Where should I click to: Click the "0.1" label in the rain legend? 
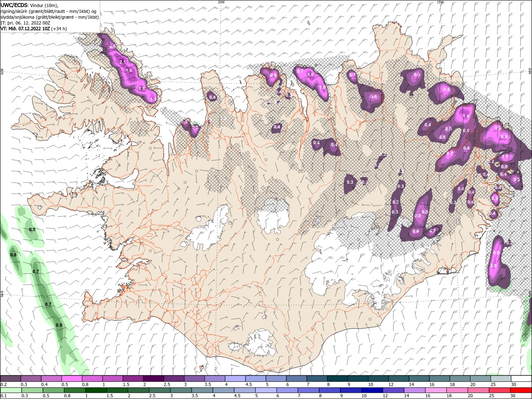(x=3, y=396)
